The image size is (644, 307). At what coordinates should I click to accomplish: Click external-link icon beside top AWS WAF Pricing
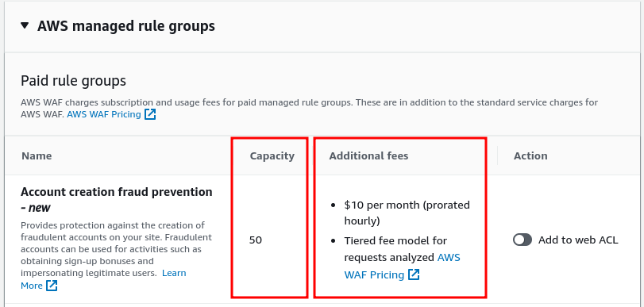click(150, 114)
